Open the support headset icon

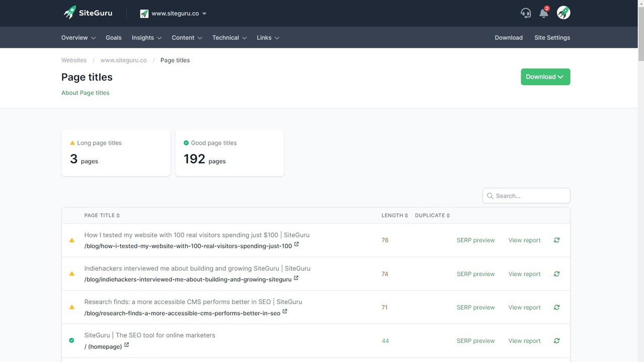click(526, 13)
